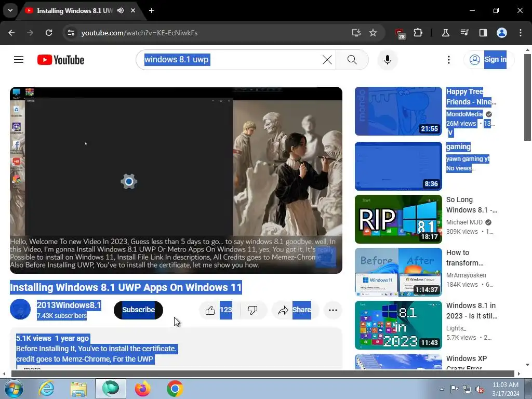Open the tab search dropdown arrow
Screen dimensions: 532x399
(x=10, y=10)
